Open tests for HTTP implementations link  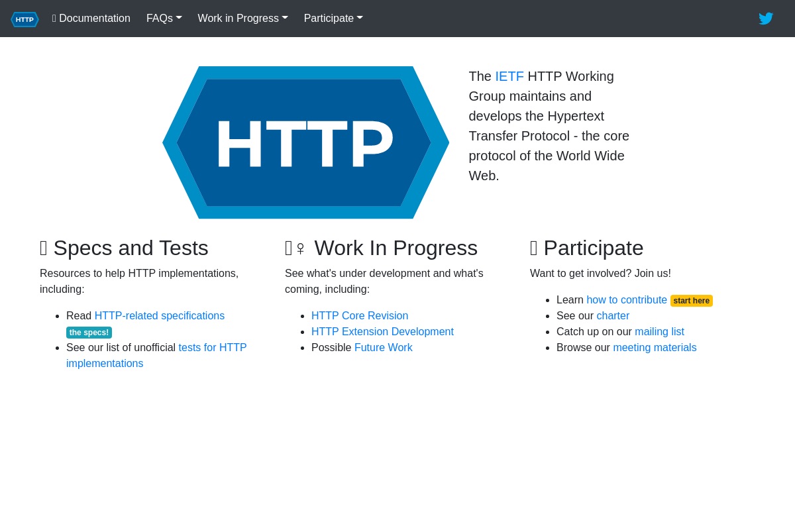coord(156,356)
